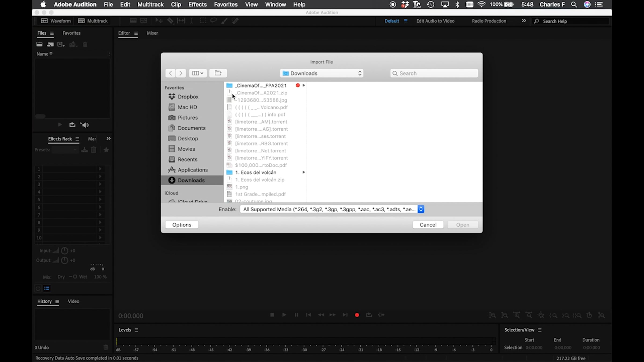644x362 pixels.
Task: Click the Loop Playback icon in transport
Action: pyautogui.click(x=369, y=315)
